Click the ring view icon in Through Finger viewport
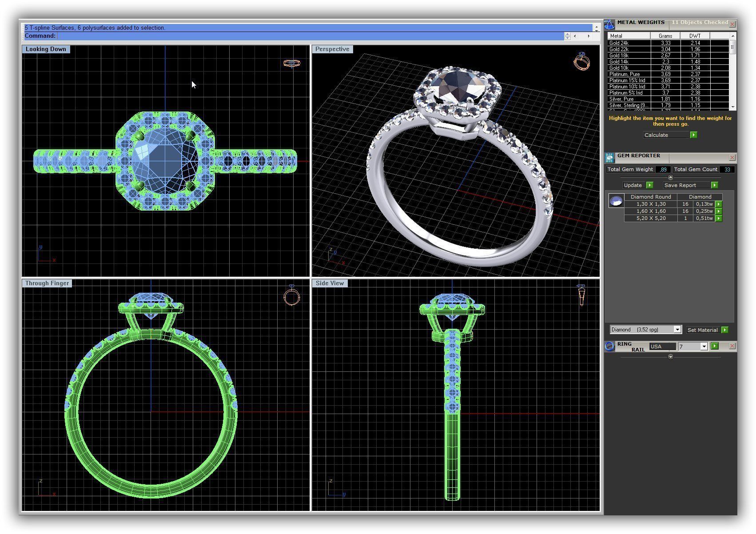Image resolution: width=756 pixels, height=534 pixels. click(x=291, y=295)
